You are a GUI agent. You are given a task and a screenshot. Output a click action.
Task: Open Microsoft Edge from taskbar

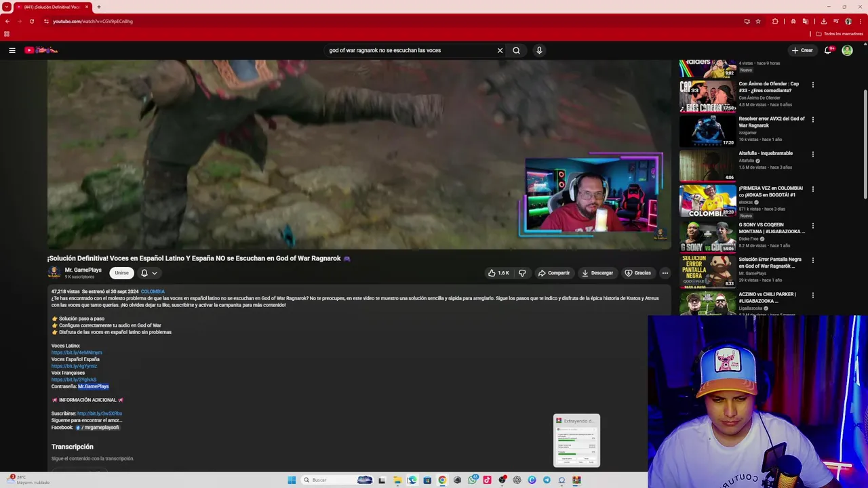coord(412,480)
